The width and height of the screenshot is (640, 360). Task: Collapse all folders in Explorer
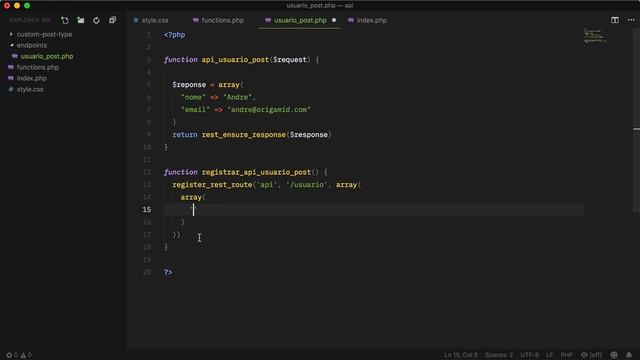112,20
